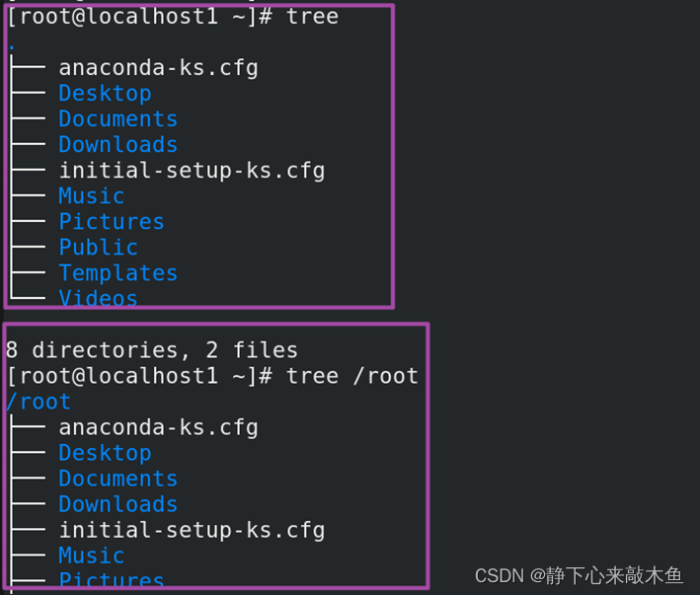This screenshot has height=595, width=700.
Task: Select anaconda-ks.cfg under the /root tree
Action: [x=158, y=427]
